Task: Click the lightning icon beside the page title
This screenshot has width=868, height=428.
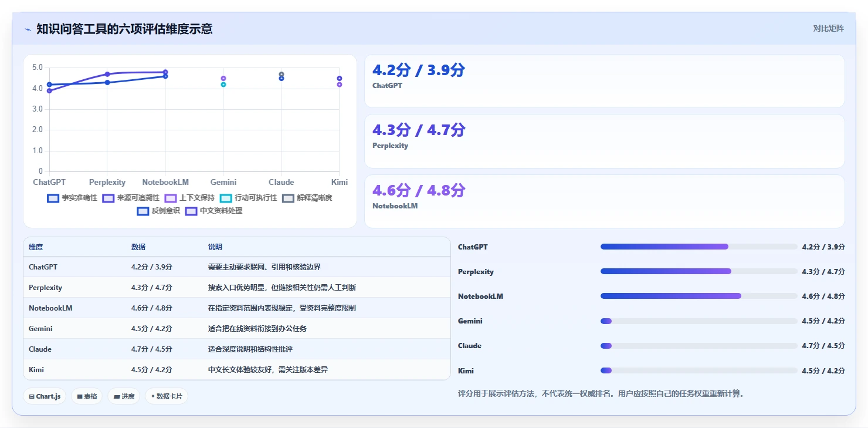Action: (x=28, y=29)
